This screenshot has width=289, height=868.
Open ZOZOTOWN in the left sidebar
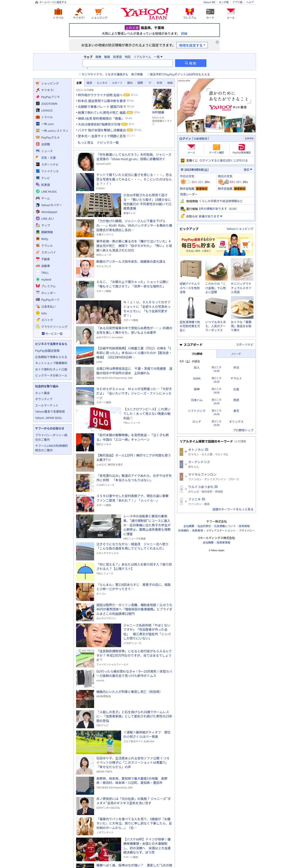tap(49, 104)
